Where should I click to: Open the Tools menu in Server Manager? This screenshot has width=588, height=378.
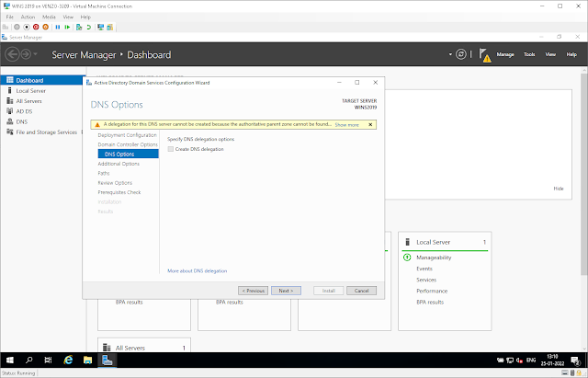point(529,54)
